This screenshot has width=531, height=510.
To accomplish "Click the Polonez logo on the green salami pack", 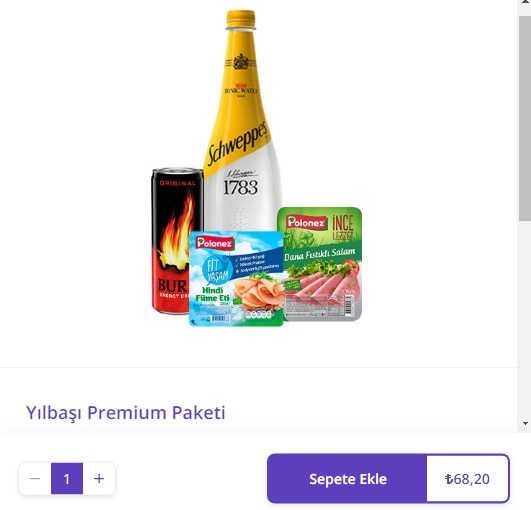I will tap(306, 222).
